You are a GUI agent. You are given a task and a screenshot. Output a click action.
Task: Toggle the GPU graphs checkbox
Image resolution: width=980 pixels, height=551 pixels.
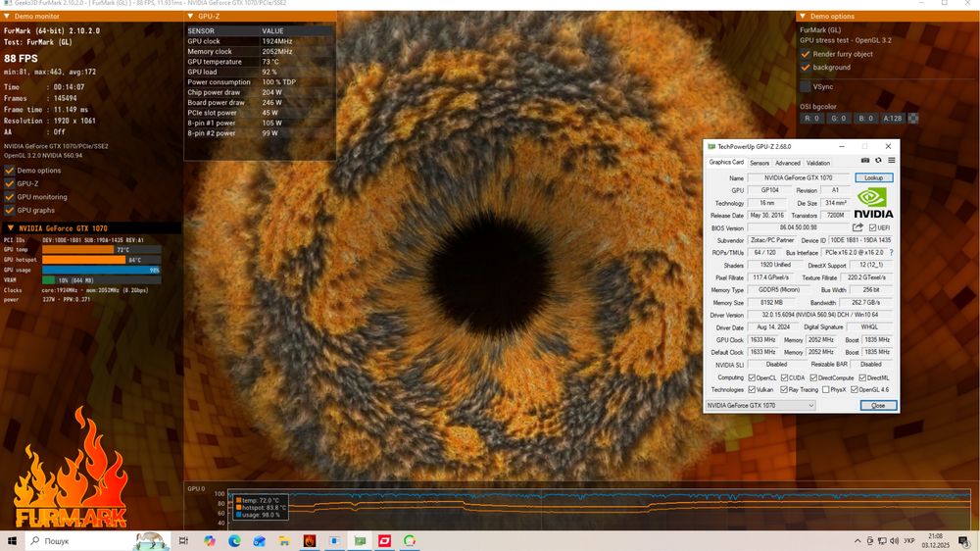(x=10, y=211)
